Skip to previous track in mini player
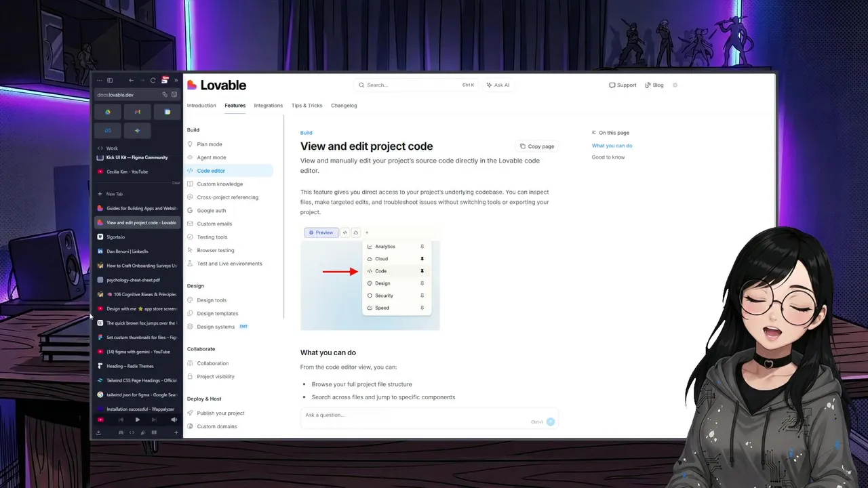This screenshot has height=488, width=868. [x=121, y=420]
